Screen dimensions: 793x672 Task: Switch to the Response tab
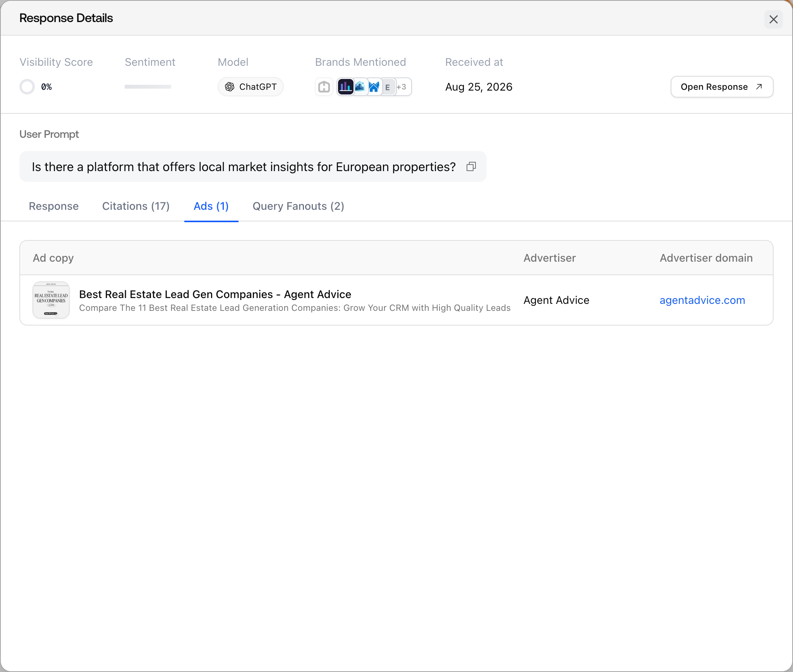(x=53, y=206)
